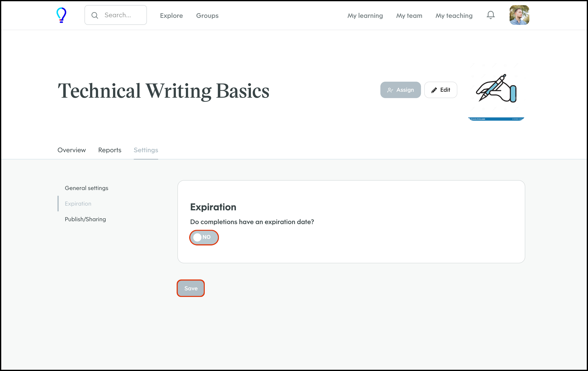Open notifications bell icon

tap(490, 15)
